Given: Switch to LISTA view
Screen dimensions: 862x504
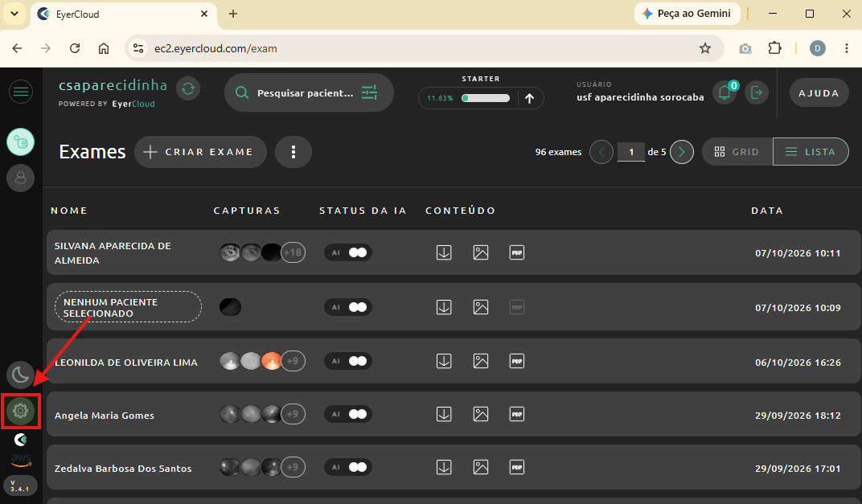Looking at the screenshot, I should click(x=811, y=152).
